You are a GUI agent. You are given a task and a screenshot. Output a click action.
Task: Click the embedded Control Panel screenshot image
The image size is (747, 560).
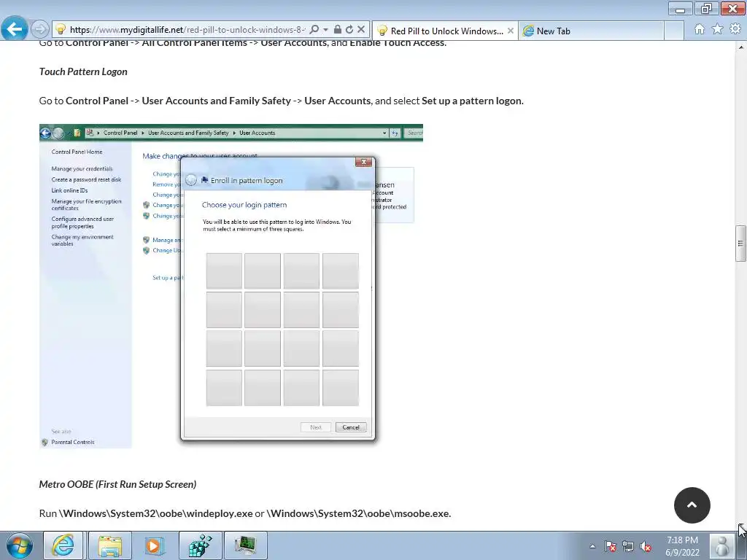pos(231,286)
